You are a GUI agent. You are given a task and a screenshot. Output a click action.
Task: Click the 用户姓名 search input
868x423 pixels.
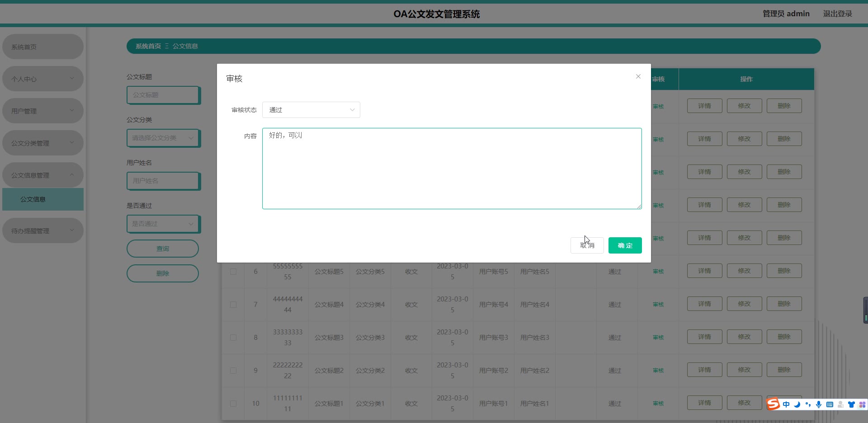coord(163,181)
